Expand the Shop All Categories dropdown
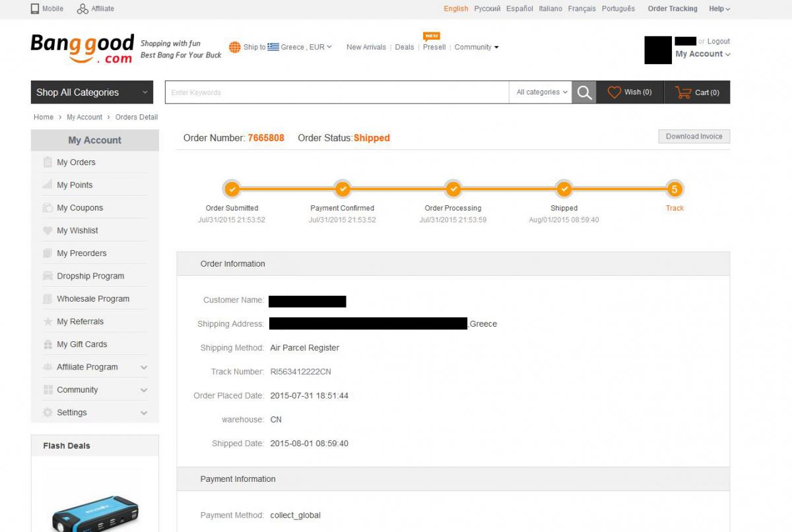This screenshot has height=532, width=792. (92, 92)
